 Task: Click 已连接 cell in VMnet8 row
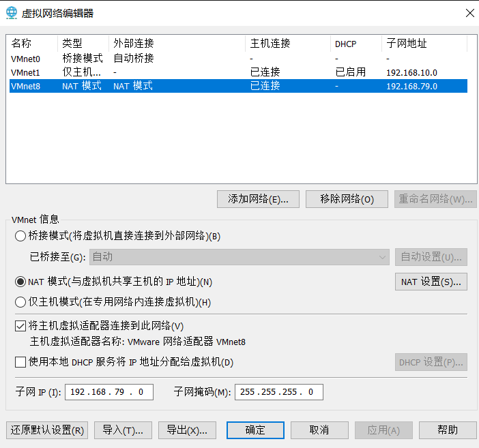pos(265,86)
